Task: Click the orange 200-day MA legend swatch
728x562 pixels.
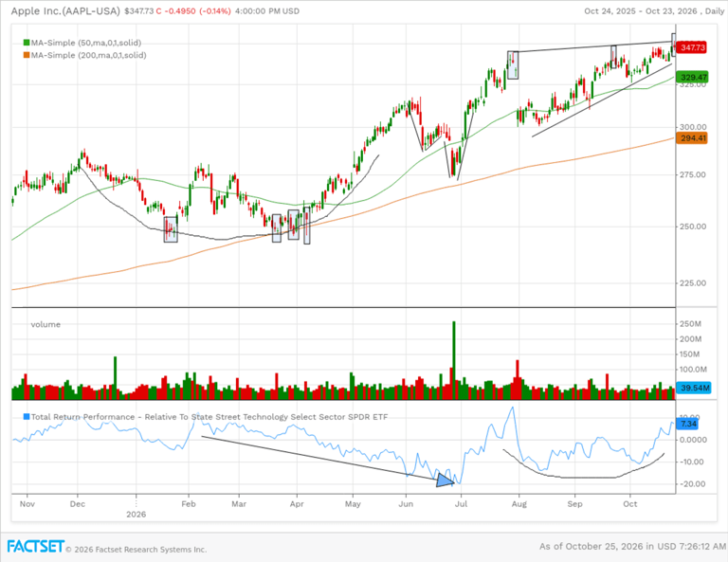Action: click(x=27, y=55)
